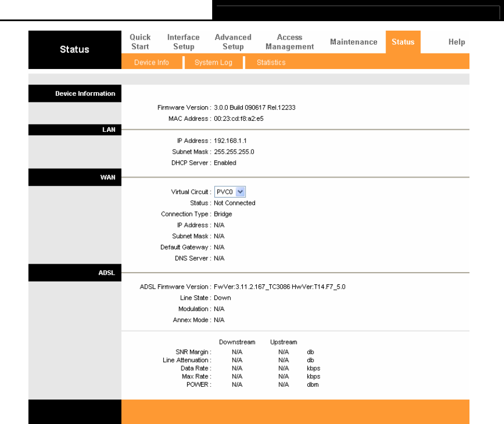Open the Access Management tab

click(x=290, y=42)
